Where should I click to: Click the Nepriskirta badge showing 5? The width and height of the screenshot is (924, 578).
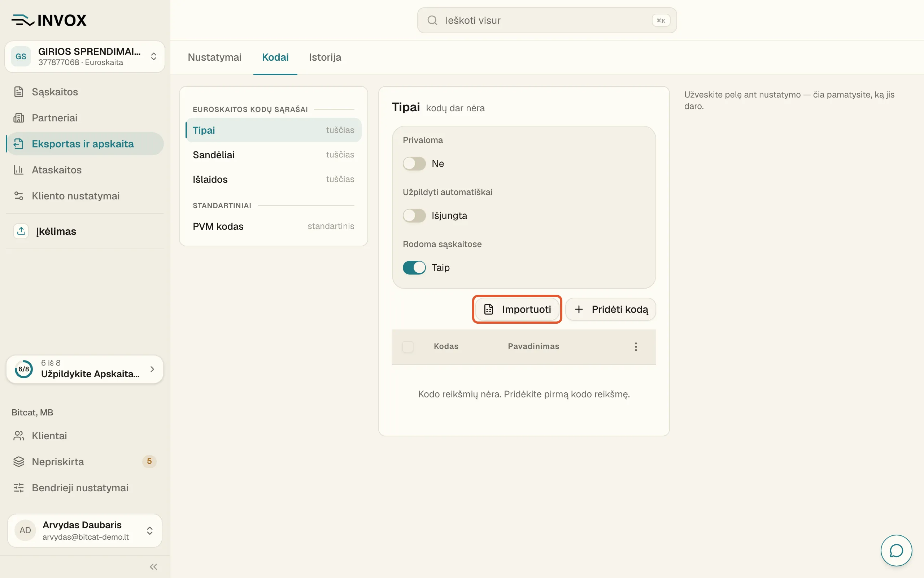click(149, 461)
